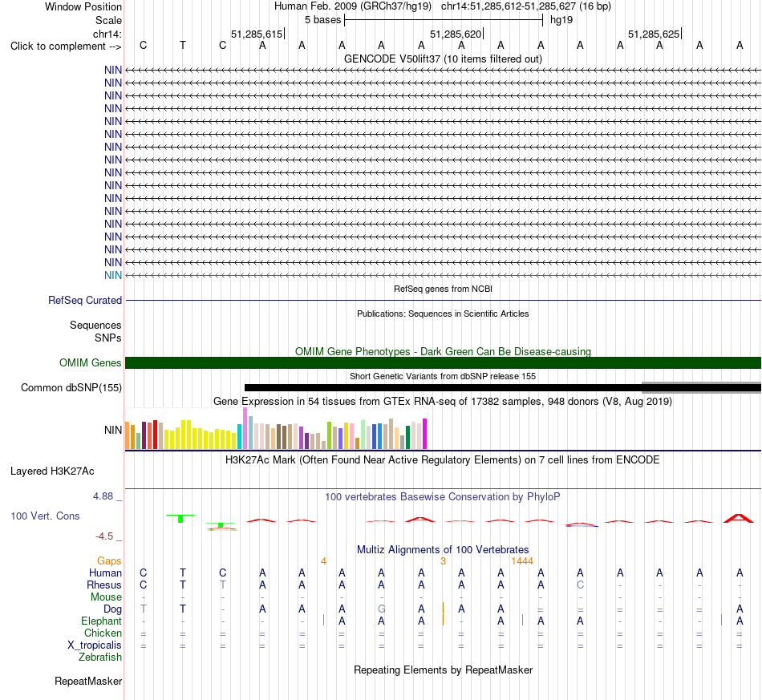The height and width of the screenshot is (700, 762).
Task: Select the Zebrafish alignment row label
Action: coord(100,657)
